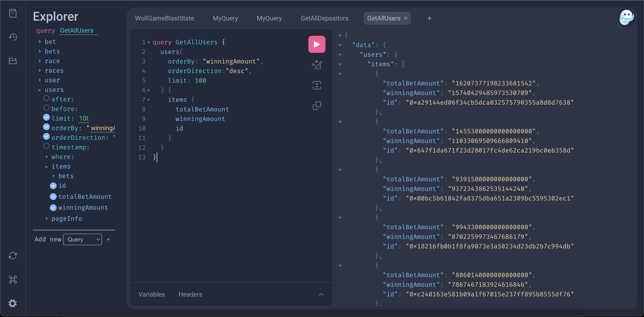Image resolution: width=644 pixels, height=317 pixels.
Task: Click the merge fragments icon
Action: [316, 85]
